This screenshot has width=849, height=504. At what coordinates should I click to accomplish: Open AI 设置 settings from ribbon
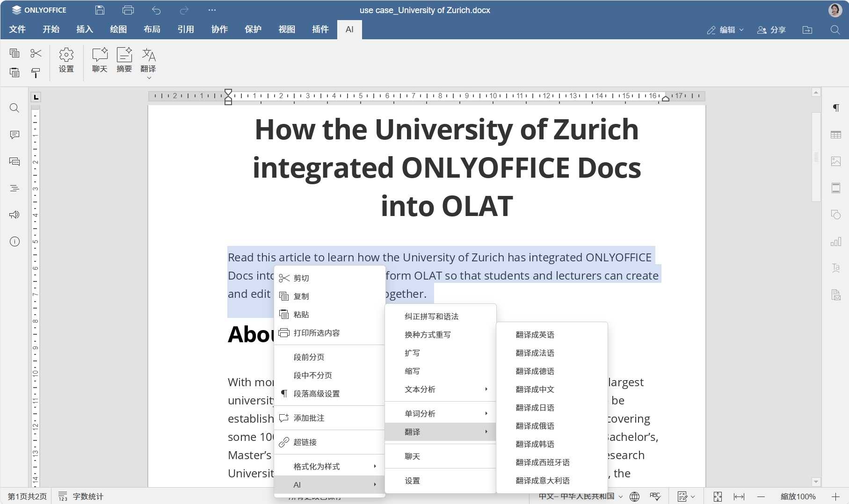pyautogui.click(x=66, y=60)
